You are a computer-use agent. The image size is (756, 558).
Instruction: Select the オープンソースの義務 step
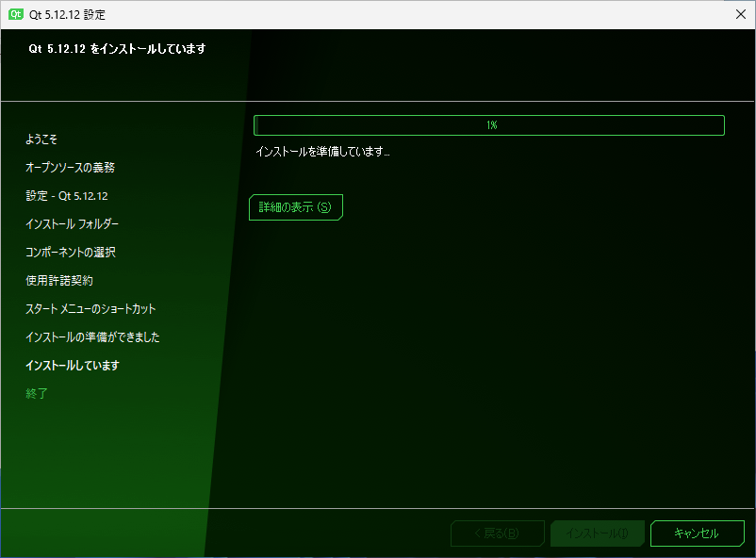tap(71, 168)
